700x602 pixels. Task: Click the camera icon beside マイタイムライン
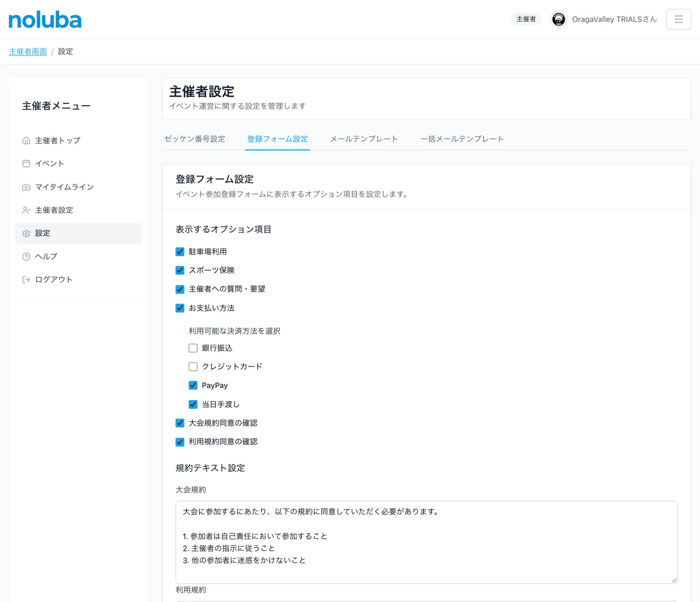pyautogui.click(x=26, y=187)
